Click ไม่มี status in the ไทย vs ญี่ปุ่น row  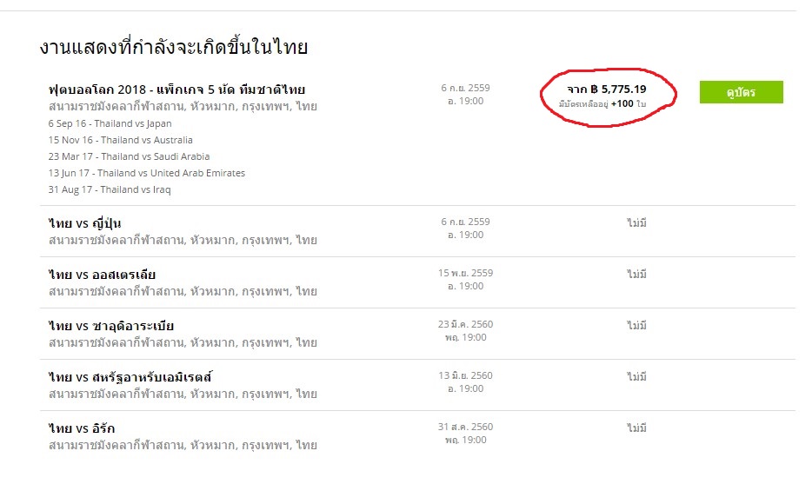[636, 223]
